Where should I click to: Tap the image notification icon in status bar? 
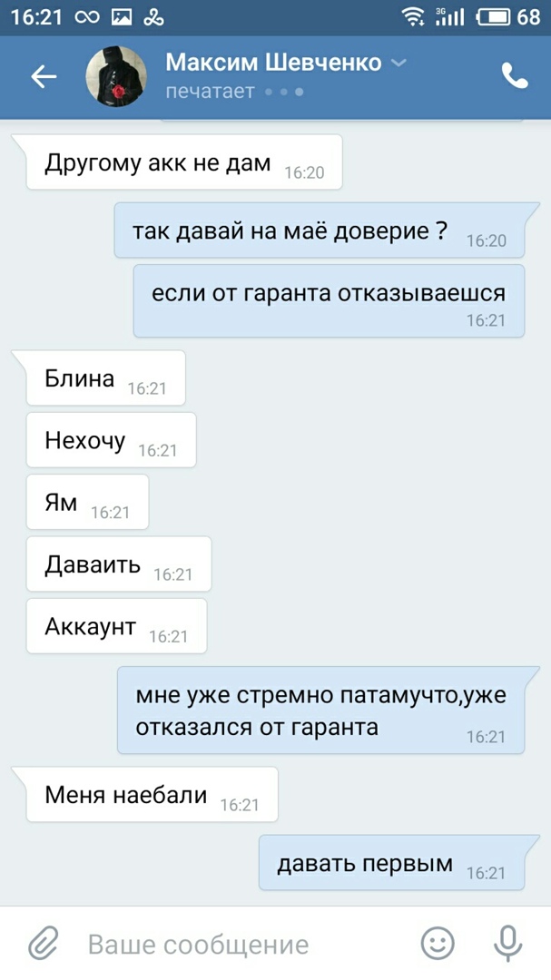pyautogui.click(x=122, y=17)
